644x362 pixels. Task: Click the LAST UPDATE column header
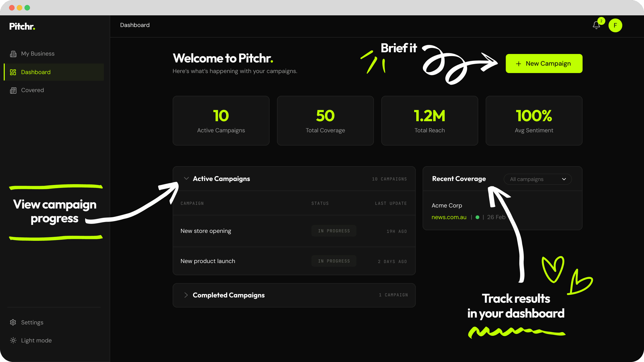click(391, 203)
